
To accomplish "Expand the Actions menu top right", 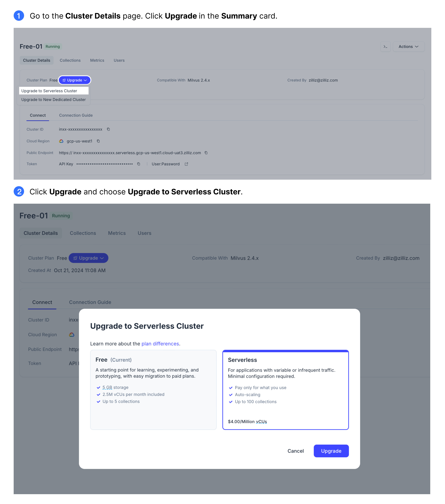I will tap(409, 46).
